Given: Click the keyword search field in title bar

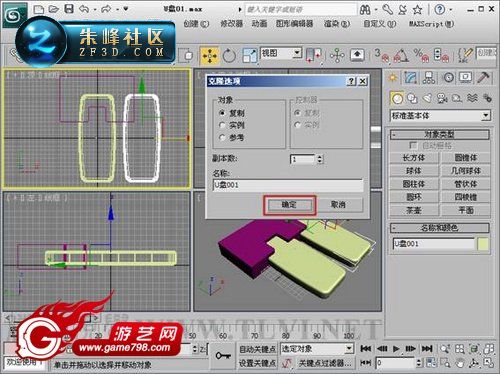Looking at the screenshot, I should click(x=301, y=9).
